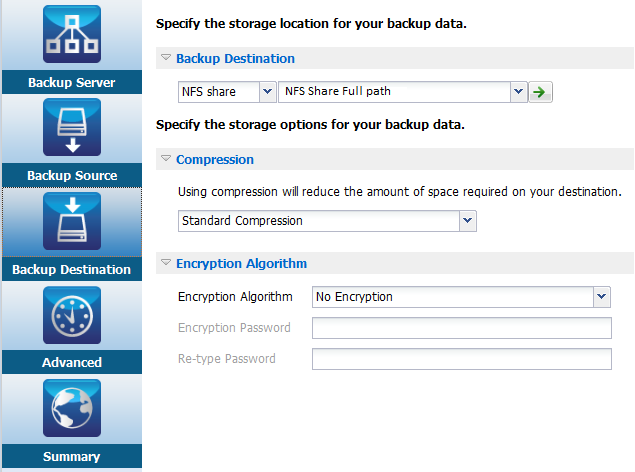This screenshot has width=635, height=472.
Task: Select the Advanced step label
Action: point(71,362)
